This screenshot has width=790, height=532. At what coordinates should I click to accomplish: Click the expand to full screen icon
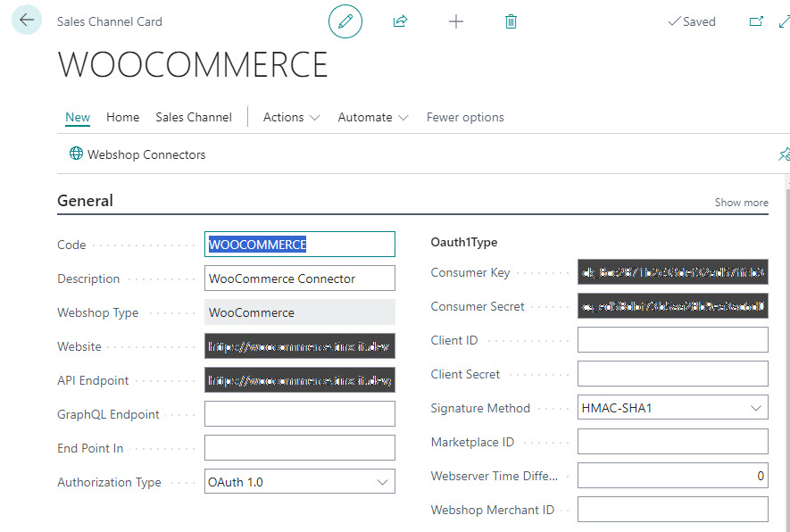785,21
